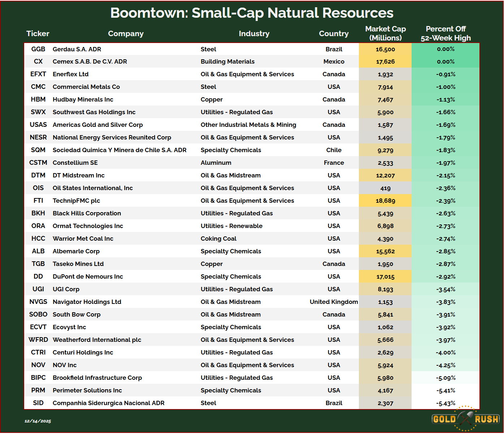Click the Ticker column header
The width and height of the screenshot is (504, 434).
click(x=38, y=34)
